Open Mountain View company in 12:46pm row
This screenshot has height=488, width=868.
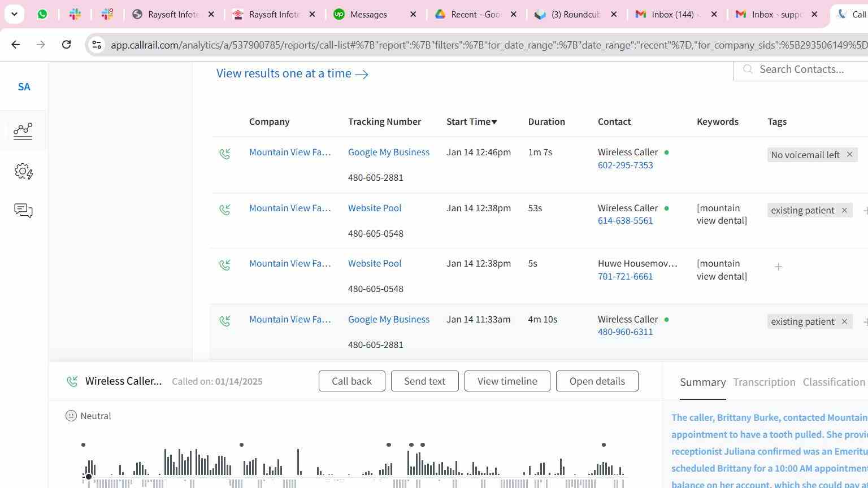pyautogui.click(x=290, y=152)
